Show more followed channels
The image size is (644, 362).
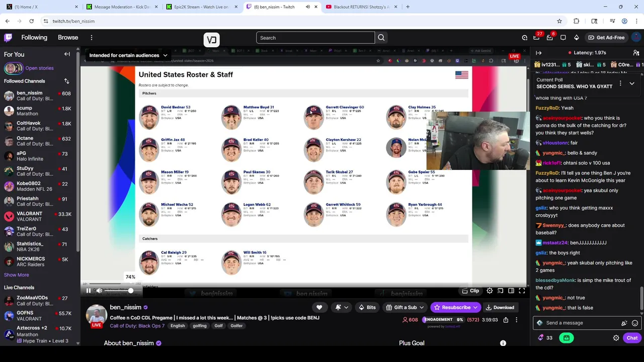(17, 275)
